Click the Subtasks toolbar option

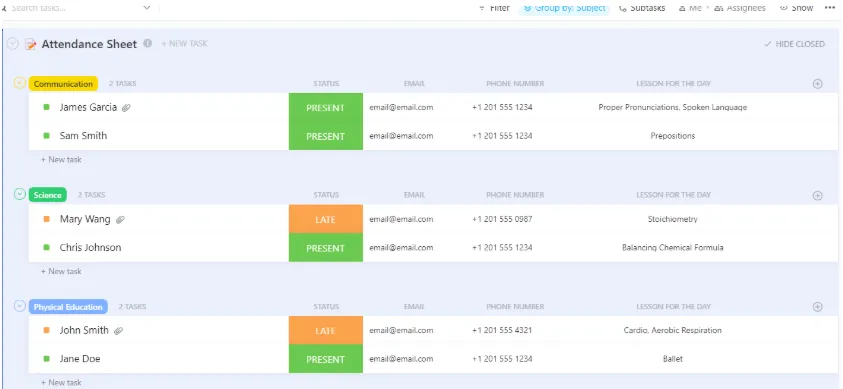pos(642,8)
